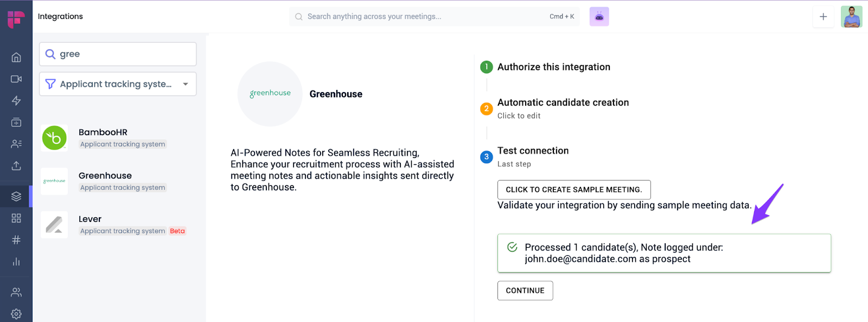Click the plus icon in top bar
Image resolution: width=868 pixels, height=322 pixels.
(x=823, y=17)
